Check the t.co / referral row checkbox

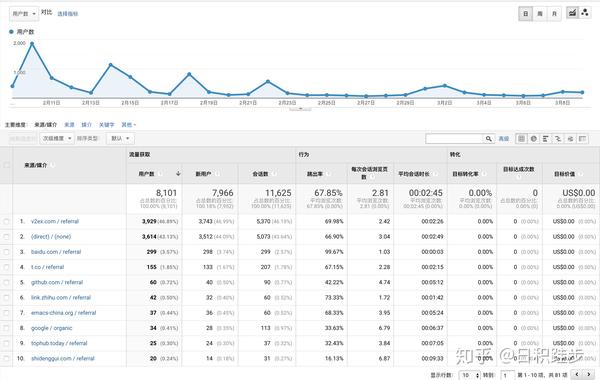click(x=6, y=267)
